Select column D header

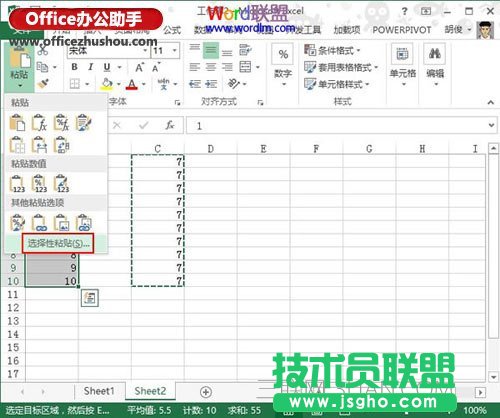point(211,149)
